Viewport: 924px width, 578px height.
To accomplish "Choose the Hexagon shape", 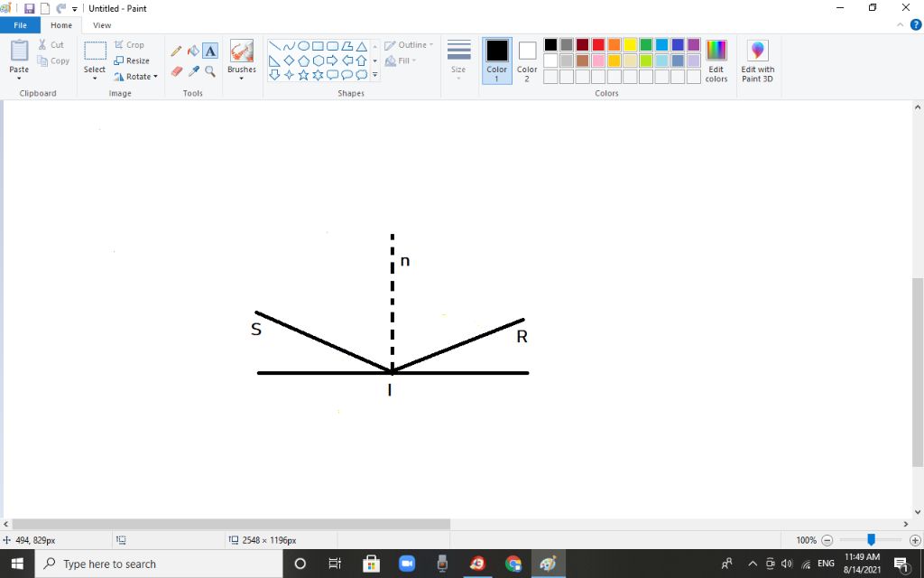I will [318, 61].
